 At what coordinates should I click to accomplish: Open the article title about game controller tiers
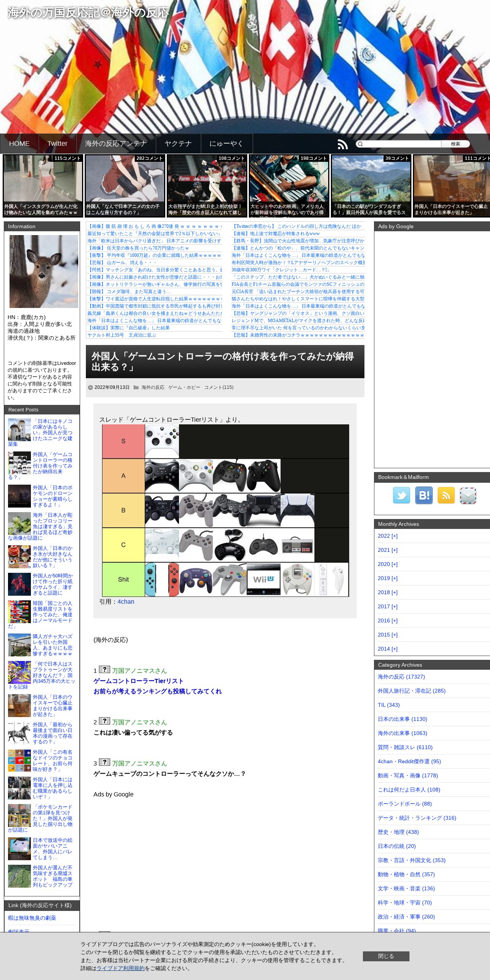pos(222,361)
